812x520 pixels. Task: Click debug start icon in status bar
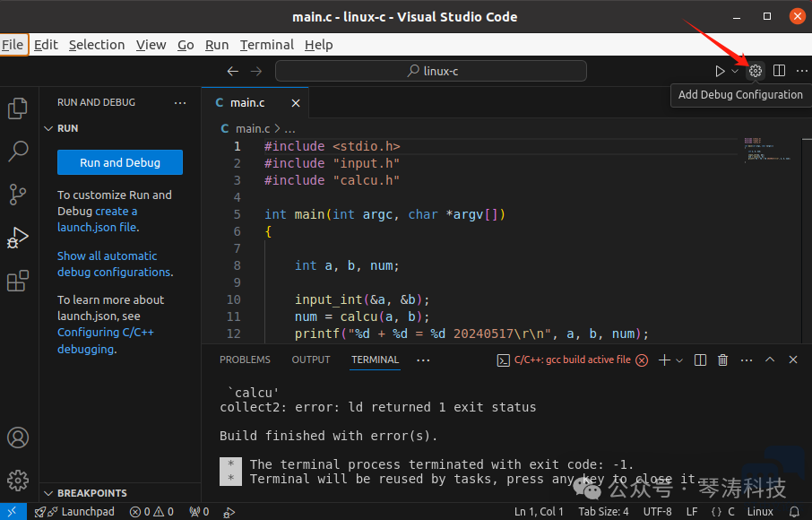[x=229, y=512]
